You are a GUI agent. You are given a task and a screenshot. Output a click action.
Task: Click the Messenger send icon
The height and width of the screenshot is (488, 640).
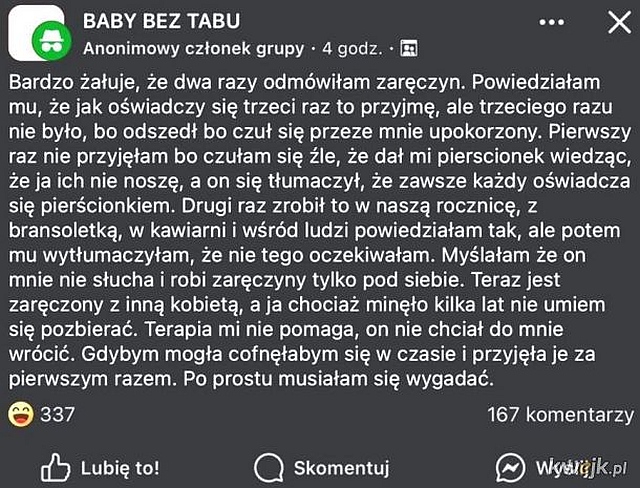[x=511, y=467]
